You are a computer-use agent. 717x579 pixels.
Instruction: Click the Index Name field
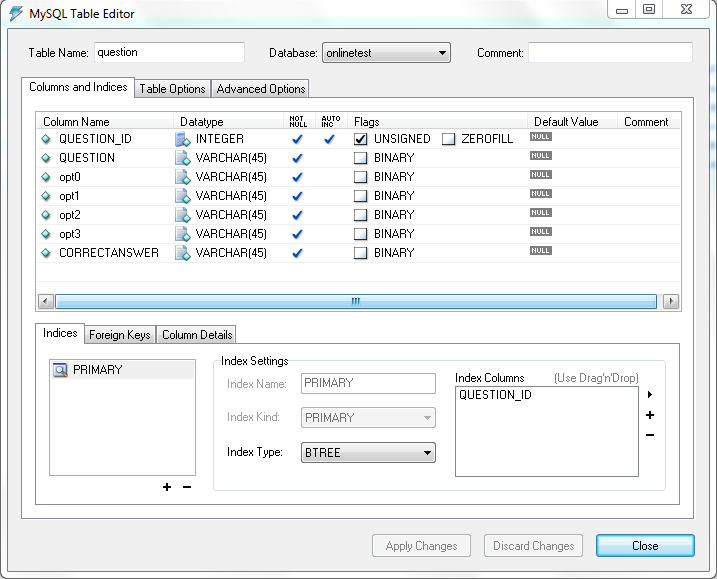pos(368,383)
